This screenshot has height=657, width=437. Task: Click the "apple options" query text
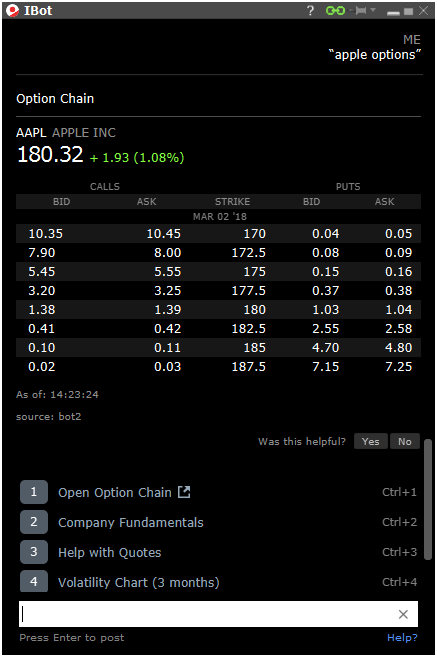375,54
